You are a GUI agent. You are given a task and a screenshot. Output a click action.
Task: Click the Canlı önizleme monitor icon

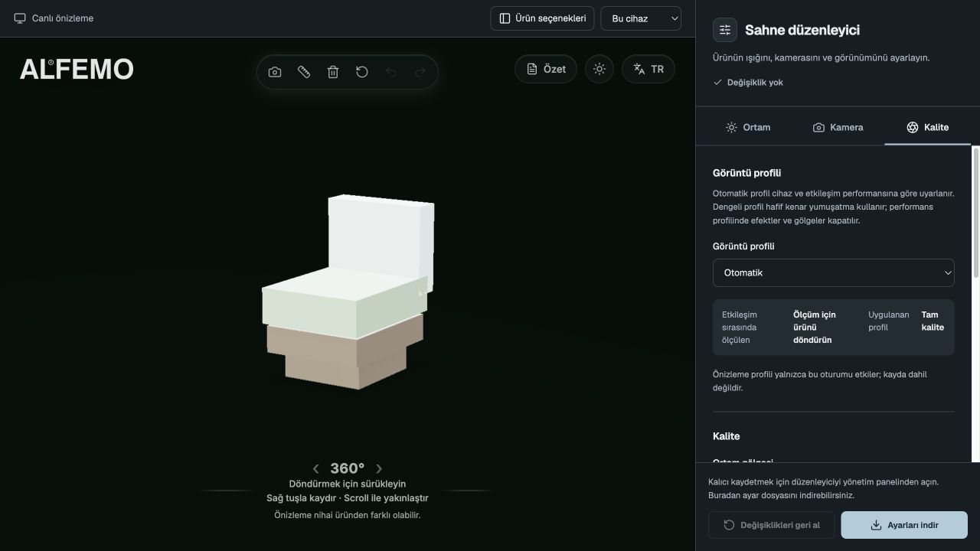[x=20, y=18]
